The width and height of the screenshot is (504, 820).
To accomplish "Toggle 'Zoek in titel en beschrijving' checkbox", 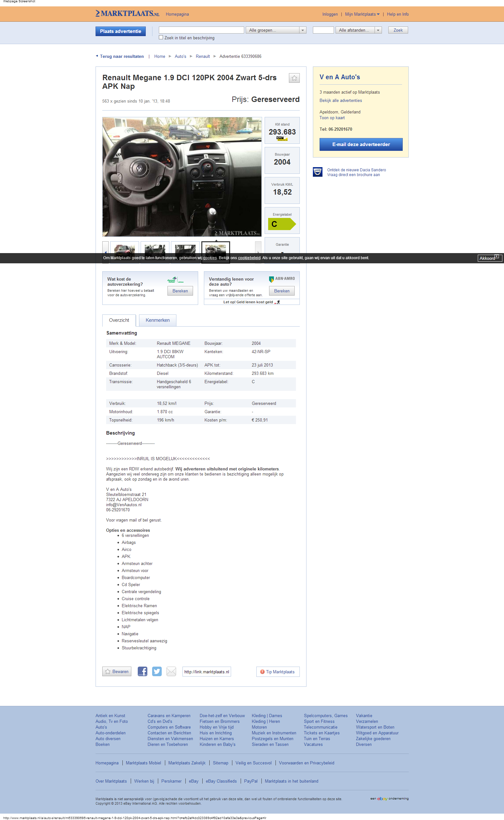I will (x=161, y=37).
